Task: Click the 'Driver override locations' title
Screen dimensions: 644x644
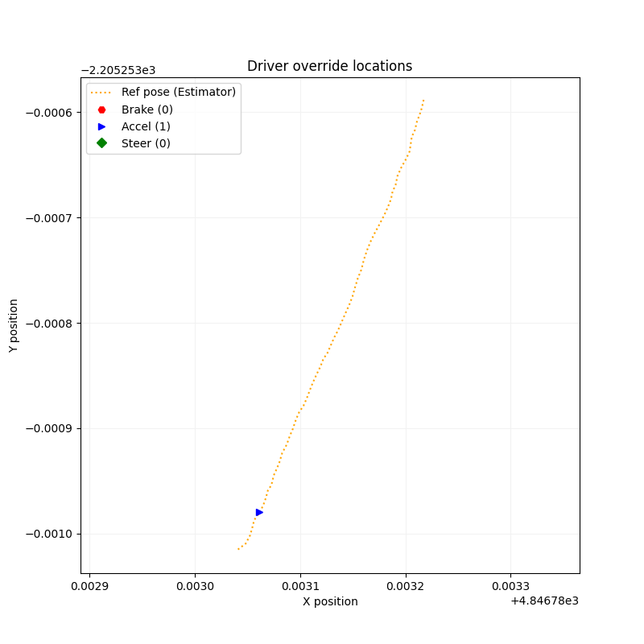Action: (x=329, y=66)
